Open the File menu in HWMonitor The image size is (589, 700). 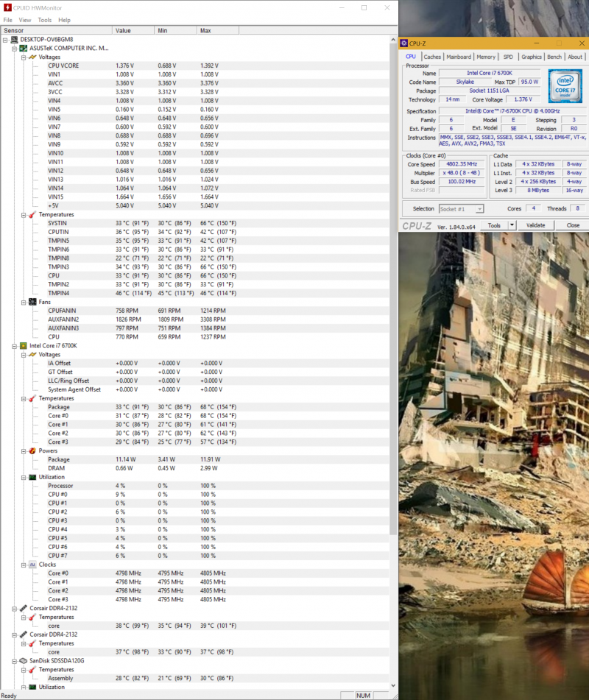pyautogui.click(x=7, y=20)
